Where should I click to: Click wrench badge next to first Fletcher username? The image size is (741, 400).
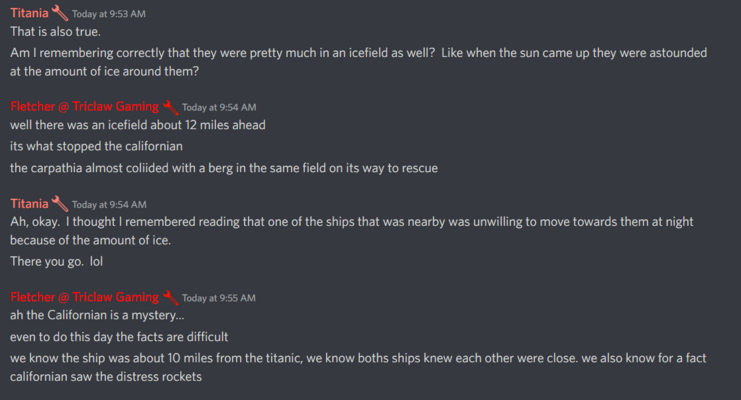click(170, 107)
